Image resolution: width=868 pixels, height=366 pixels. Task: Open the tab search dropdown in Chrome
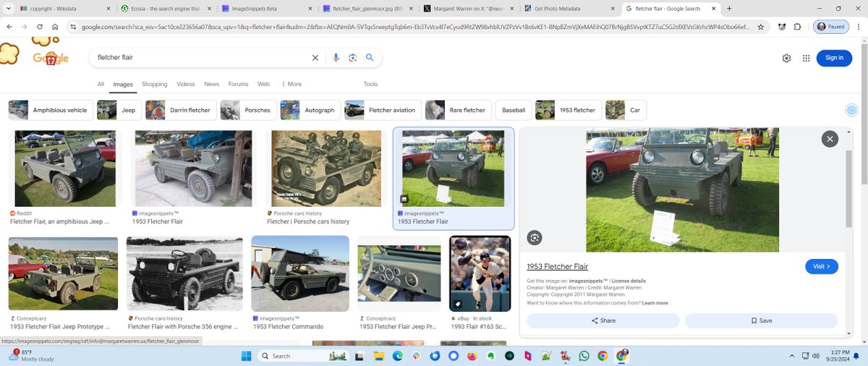coord(9,9)
